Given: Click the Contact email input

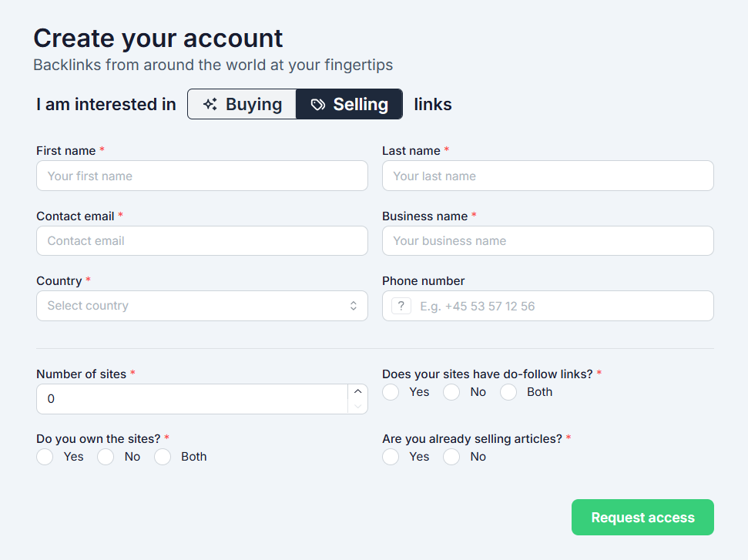Looking at the screenshot, I should click(202, 240).
